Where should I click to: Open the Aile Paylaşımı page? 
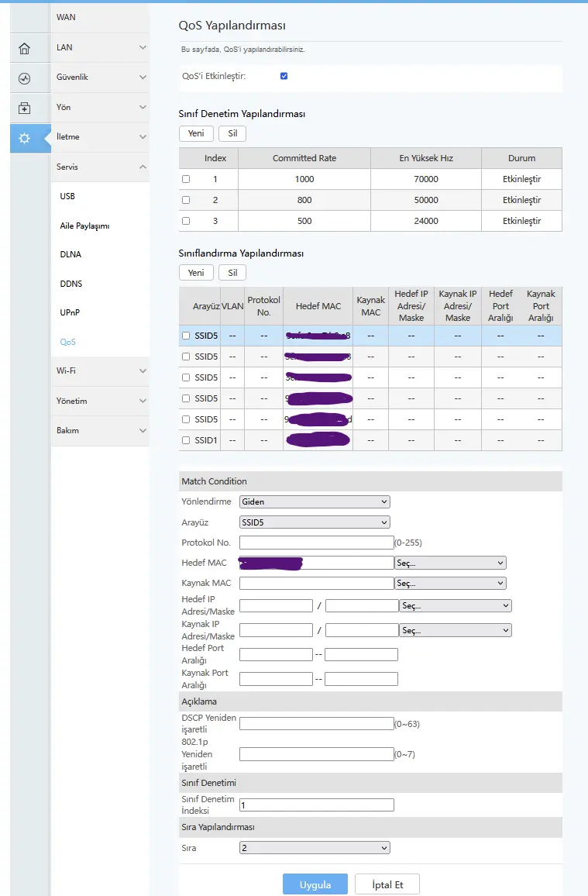(84, 226)
